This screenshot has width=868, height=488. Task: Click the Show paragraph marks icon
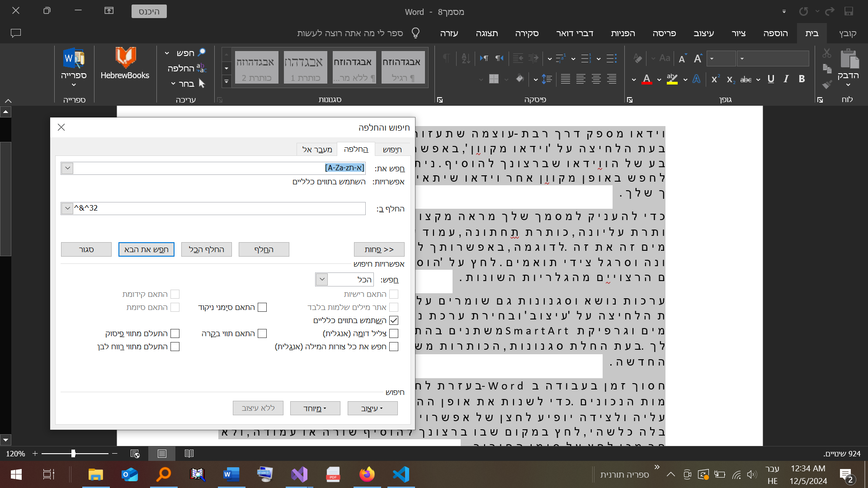click(446, 58)
